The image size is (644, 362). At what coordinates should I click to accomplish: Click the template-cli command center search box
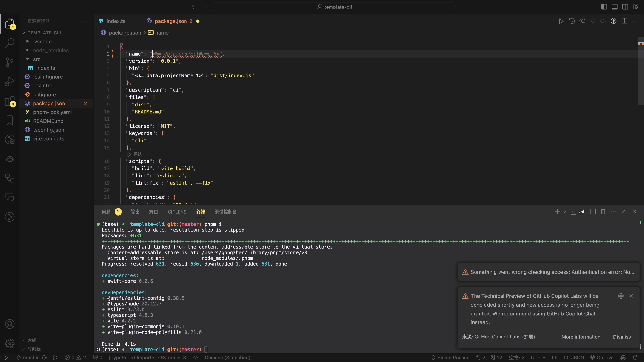(334, 7)
